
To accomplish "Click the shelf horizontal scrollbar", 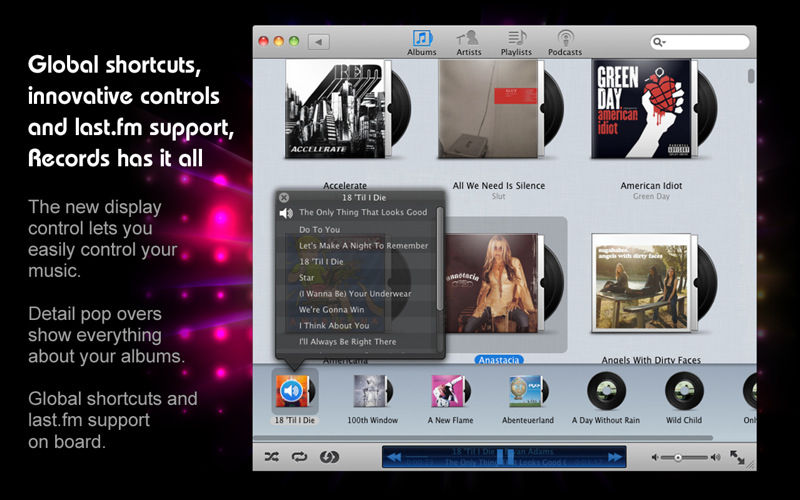I will pyautogui.click(x=483, y=438).
